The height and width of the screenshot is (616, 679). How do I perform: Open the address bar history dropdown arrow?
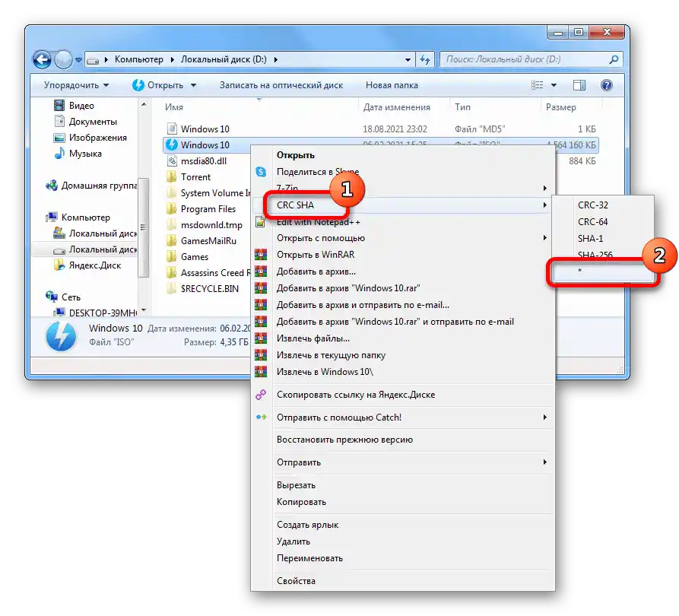coord(408,60)
